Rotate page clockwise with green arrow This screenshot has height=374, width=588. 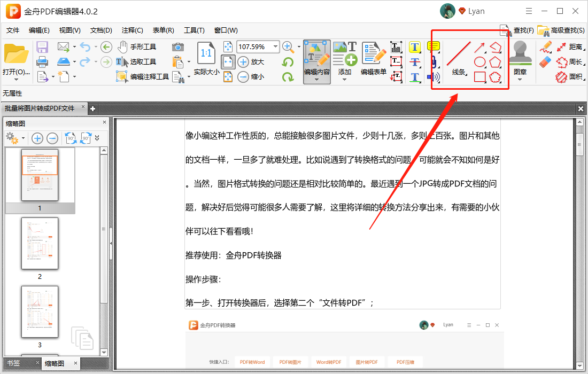(288, 77)
